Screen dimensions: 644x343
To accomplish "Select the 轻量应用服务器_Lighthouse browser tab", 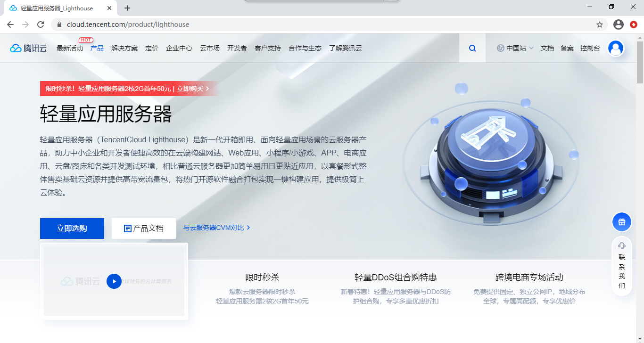I will pos(57,8).
